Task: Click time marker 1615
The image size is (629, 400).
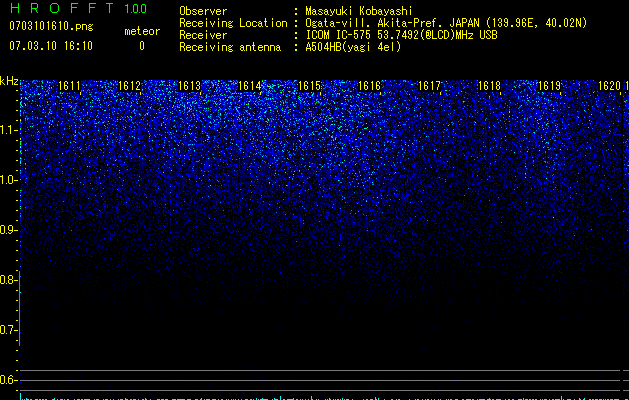Action: (309, 86)
